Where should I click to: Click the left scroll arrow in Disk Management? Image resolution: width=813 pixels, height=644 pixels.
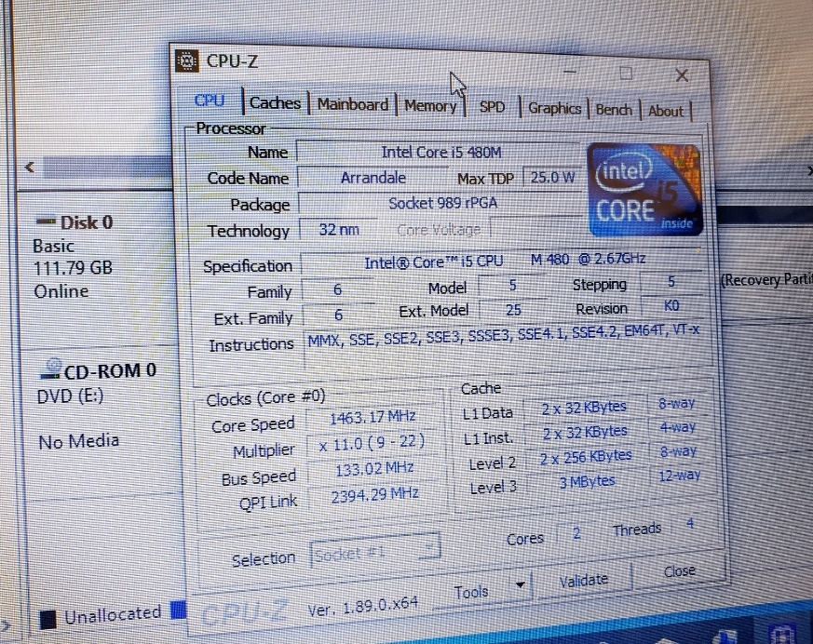[29, 168]
